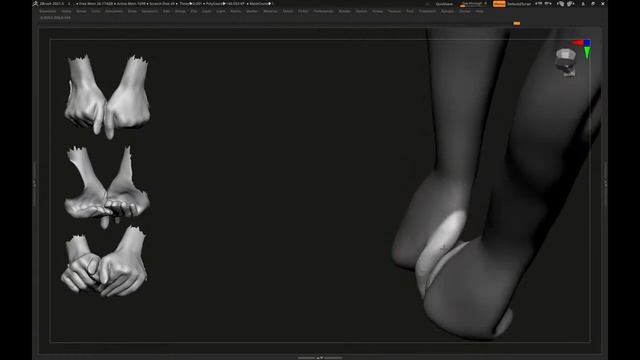This screenshot has height=360, width=640.
Task: Open the Picker menu
Action: pos(303,11)
